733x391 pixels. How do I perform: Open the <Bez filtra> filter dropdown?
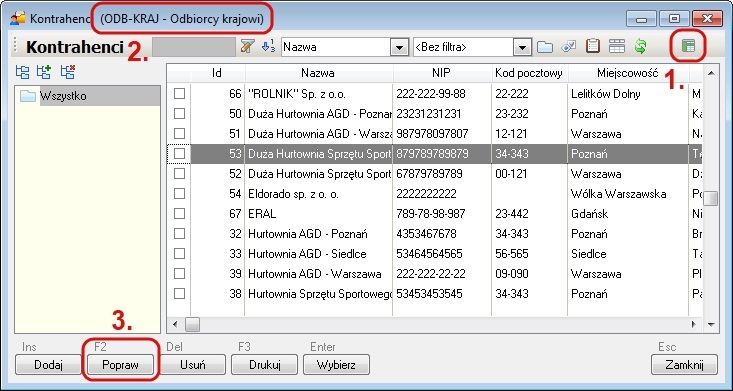[x=522, y=47]
